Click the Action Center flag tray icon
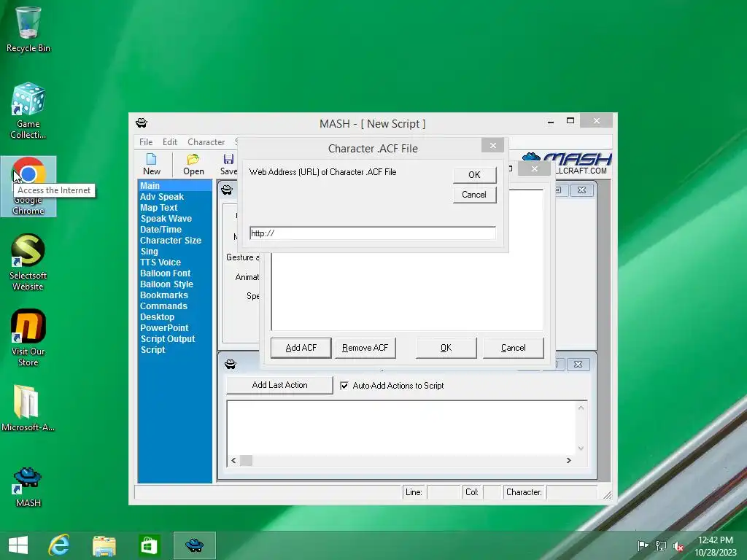The image size is (747, 560). [x=643, y=545]
